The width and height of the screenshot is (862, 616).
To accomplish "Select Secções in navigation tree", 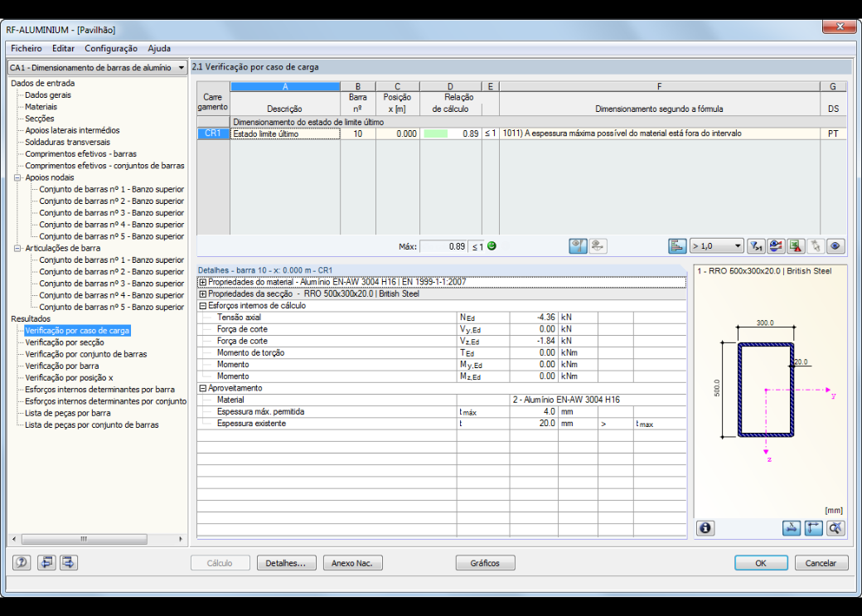I will pyautogui.click(x=40, y=119).
